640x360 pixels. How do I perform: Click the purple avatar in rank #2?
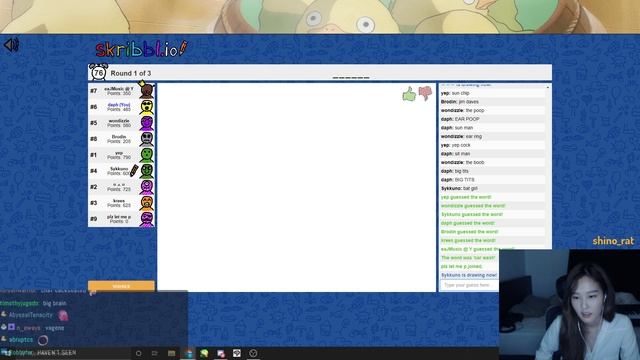coord(147,187)
